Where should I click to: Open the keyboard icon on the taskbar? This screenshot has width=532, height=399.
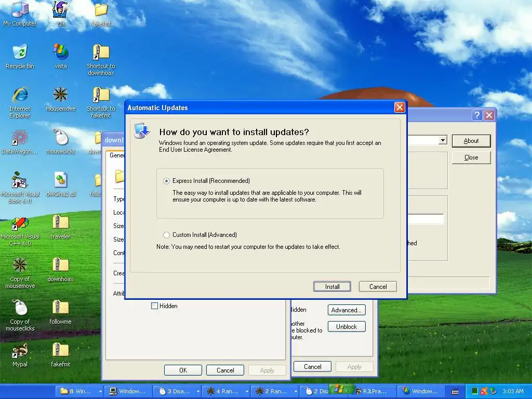coord(455,392)
